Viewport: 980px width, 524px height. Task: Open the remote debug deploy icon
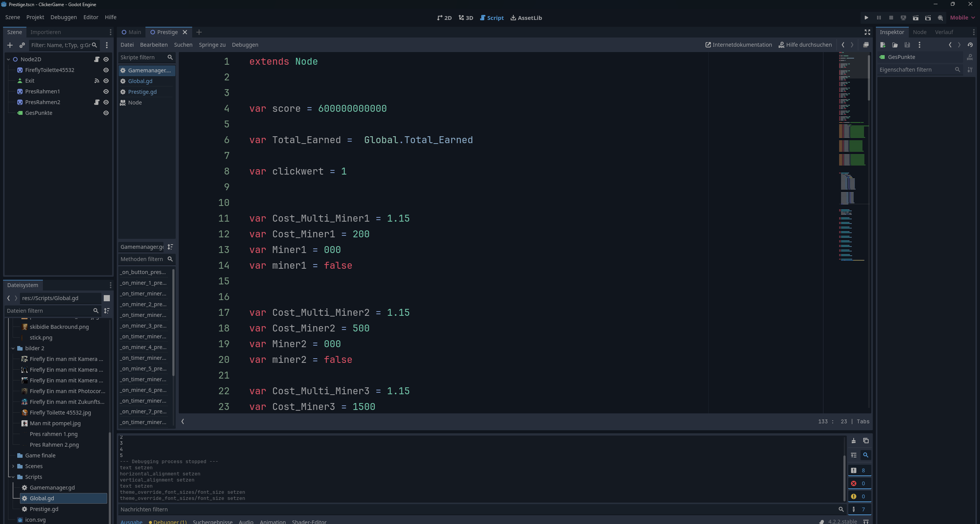point(903,18)
